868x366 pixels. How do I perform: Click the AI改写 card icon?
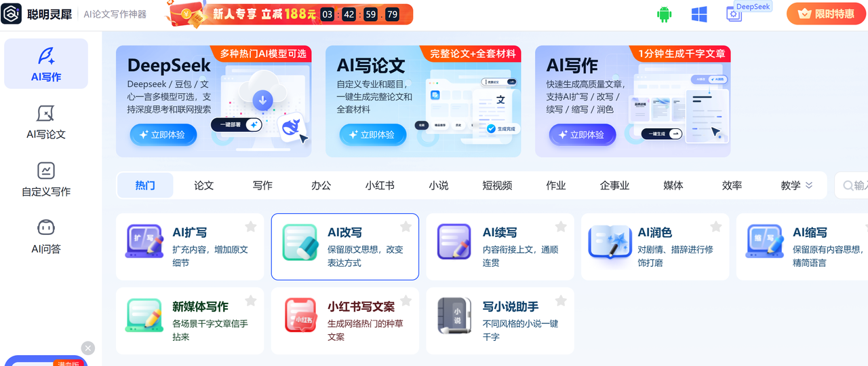300,242
